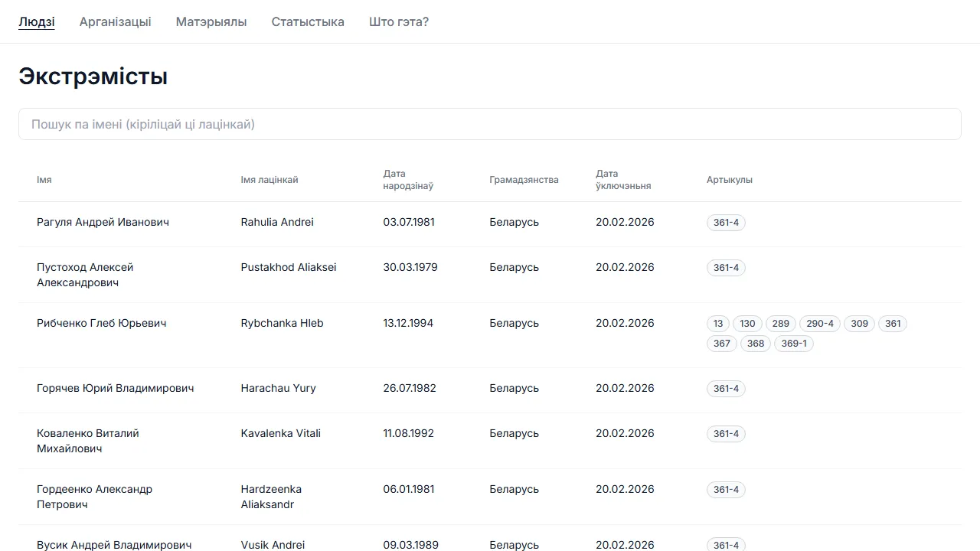Click the Артыкулы column header
This screenshot has width=980, height=551.
coord(729,180)
